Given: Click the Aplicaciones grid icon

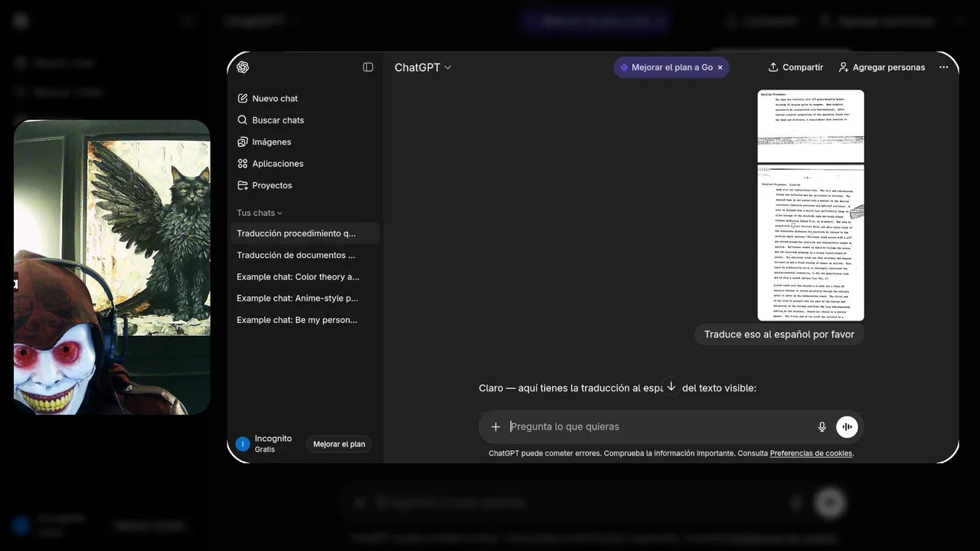Looking at the screenshot, I should coord(243,164).
